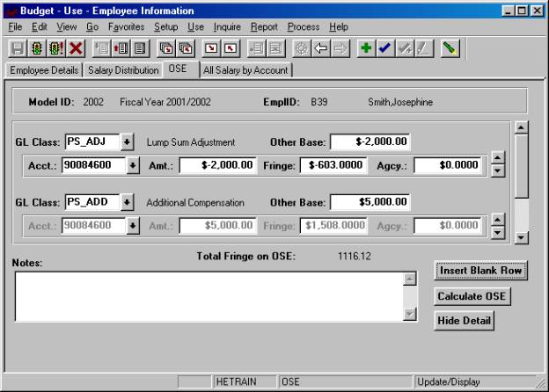Click the down arrow of OSE list scrollbar
This screenshot has height=392, width=549.
520,237
